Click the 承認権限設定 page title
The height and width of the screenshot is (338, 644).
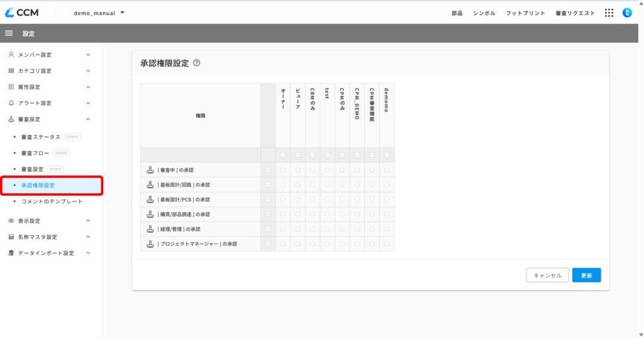pos(165,63)
